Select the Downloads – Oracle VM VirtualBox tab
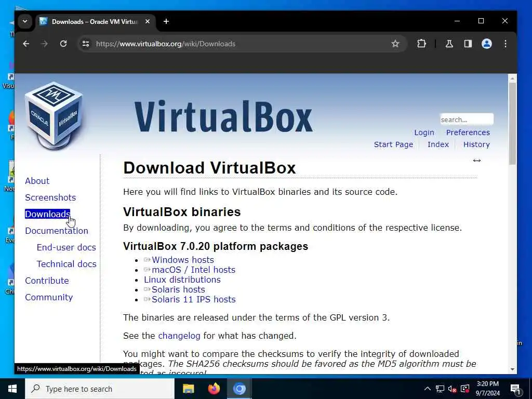 click(96, 21)
